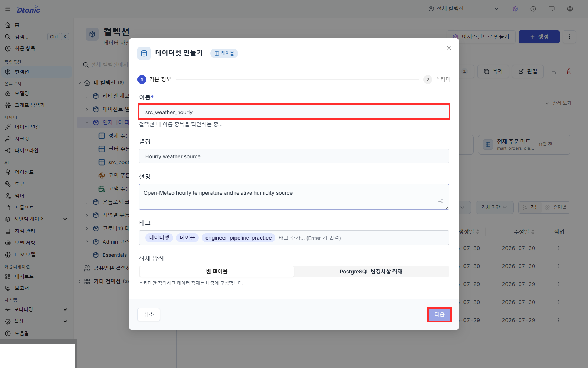
Task: Click the 설명 textarea
Action: point(294,197)
